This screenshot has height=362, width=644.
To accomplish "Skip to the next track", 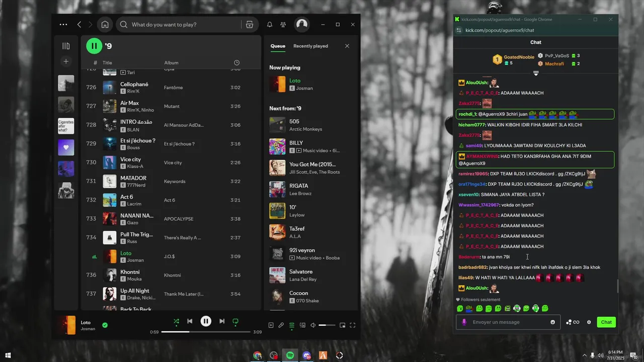I will [x=222, y=321].
